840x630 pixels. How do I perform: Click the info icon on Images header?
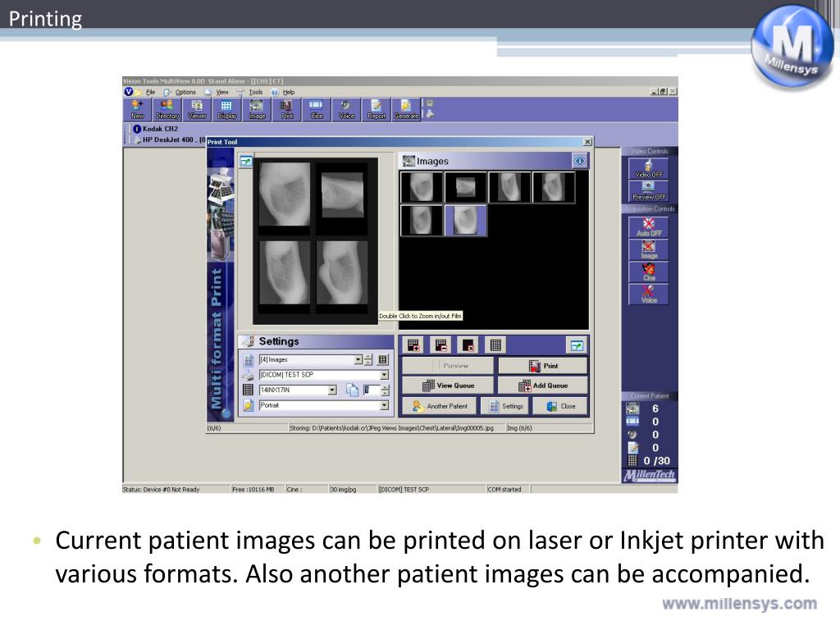coord(580,161)
